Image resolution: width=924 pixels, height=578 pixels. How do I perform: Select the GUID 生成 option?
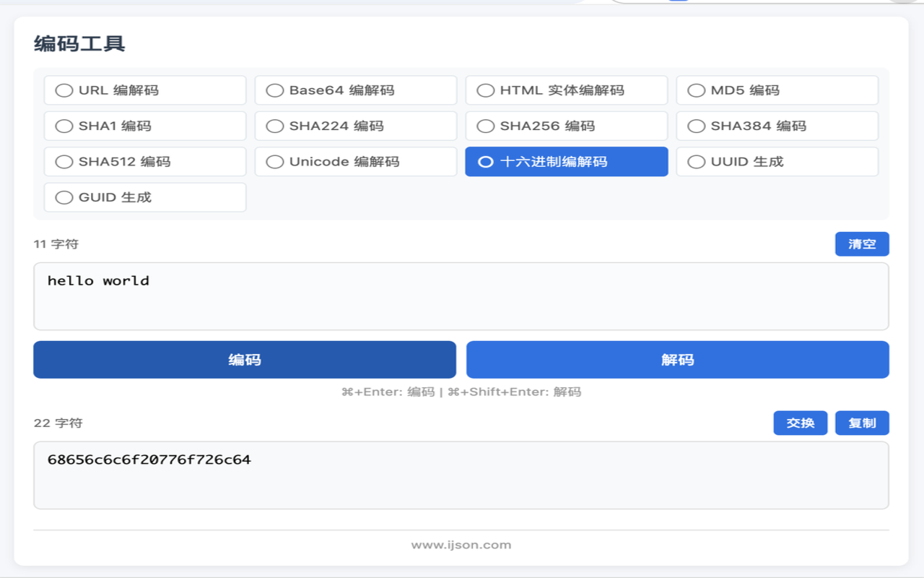(145, 197)
